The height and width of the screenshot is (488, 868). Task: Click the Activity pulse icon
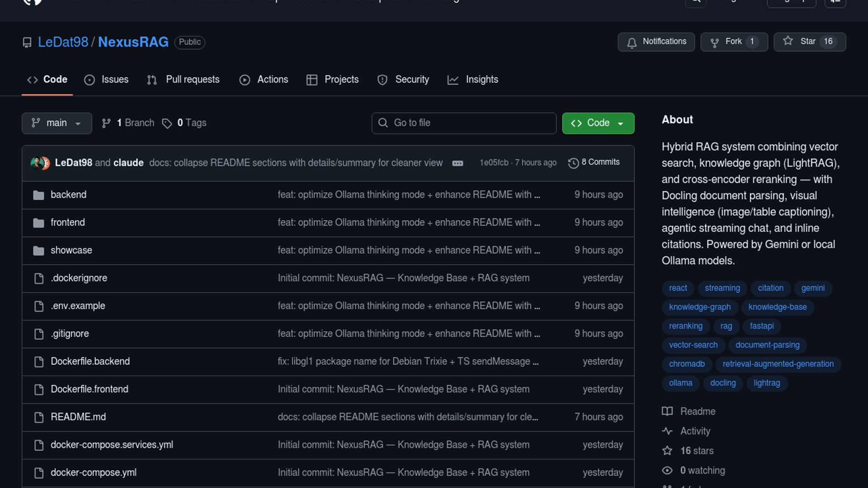(x=667, y=431)
